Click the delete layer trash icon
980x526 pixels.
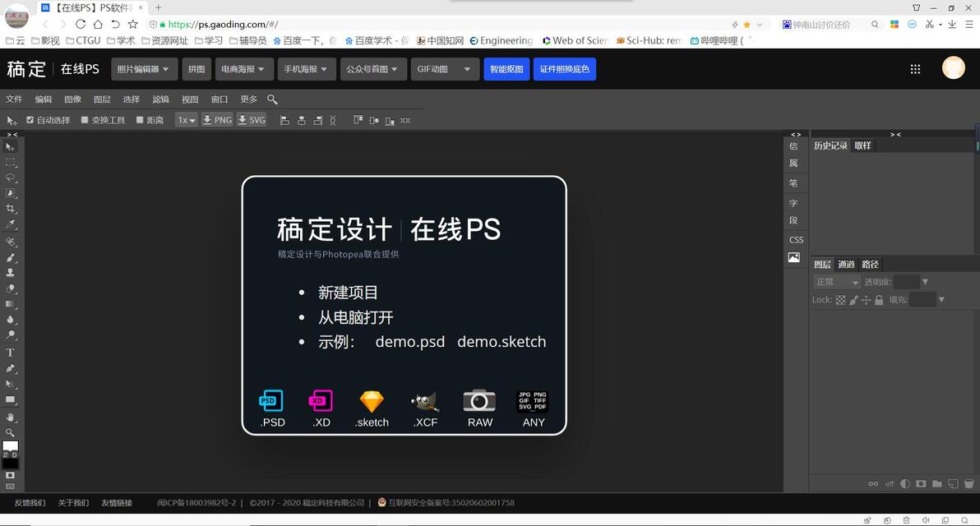968,483
